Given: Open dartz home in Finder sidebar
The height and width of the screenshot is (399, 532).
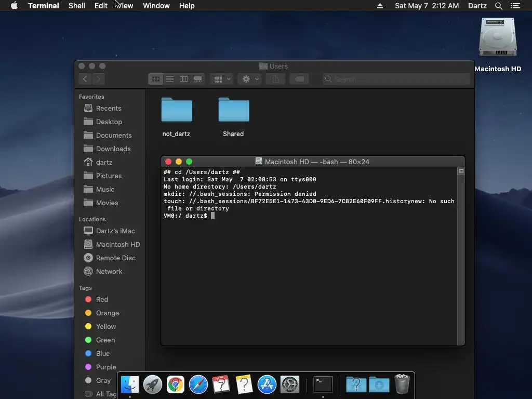Looking at the screenshot, I should pos(104,162).
